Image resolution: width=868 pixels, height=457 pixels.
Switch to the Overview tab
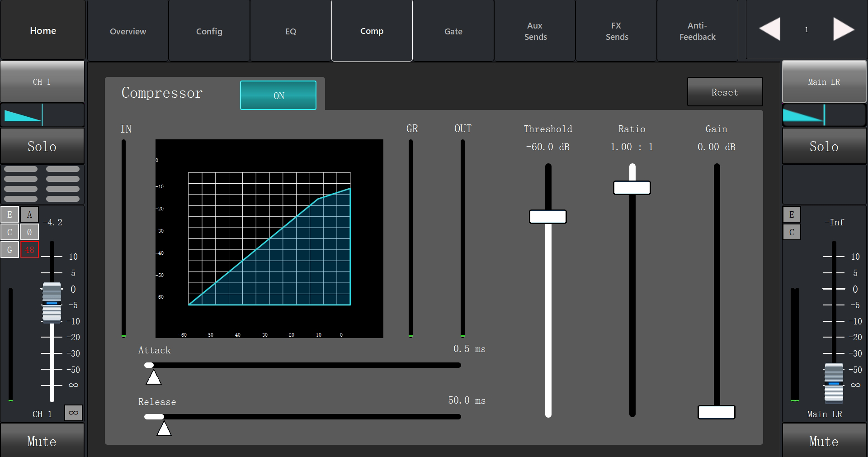click(128, 31)
